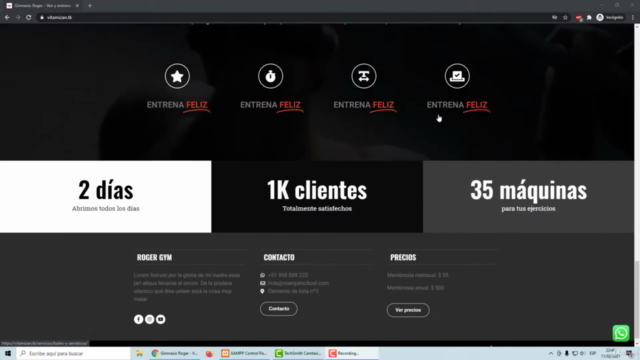Click the phone number +51 968 888 222
The image size is (640, 360).
(x=288, y=275)
